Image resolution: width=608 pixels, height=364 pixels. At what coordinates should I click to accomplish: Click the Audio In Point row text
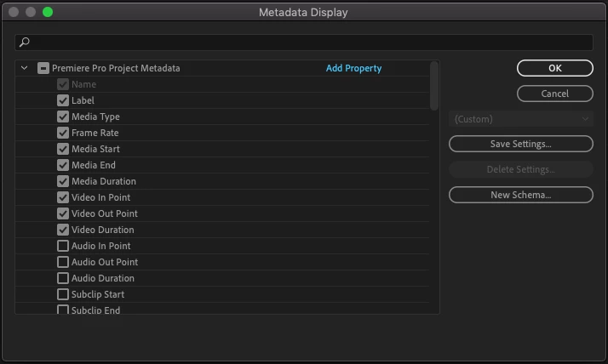pyautogui.click(x=100, y=246)
